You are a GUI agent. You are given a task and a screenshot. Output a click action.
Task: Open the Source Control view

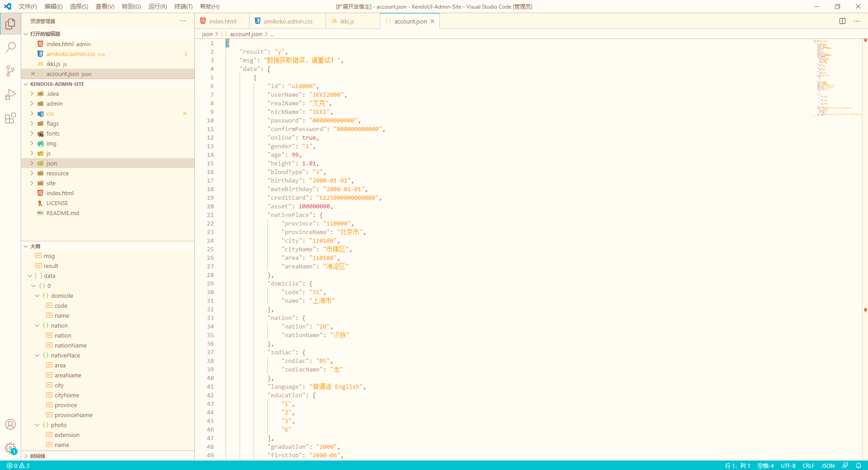point(10,70)
